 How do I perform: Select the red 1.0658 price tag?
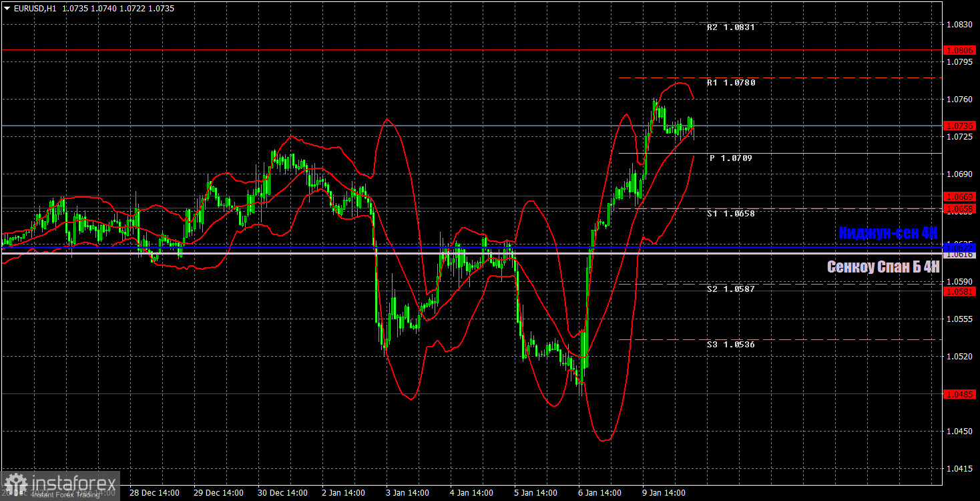point(960,209)
